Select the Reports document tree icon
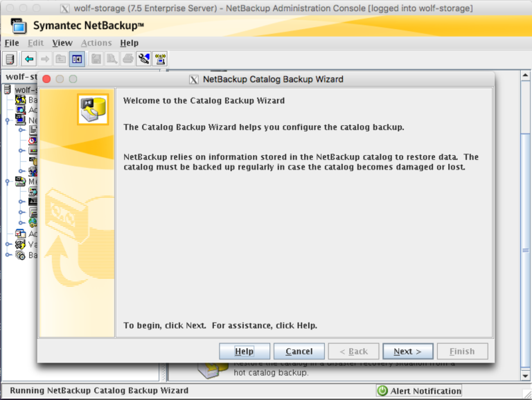This screenshot has width=532, height=400. 33,130
